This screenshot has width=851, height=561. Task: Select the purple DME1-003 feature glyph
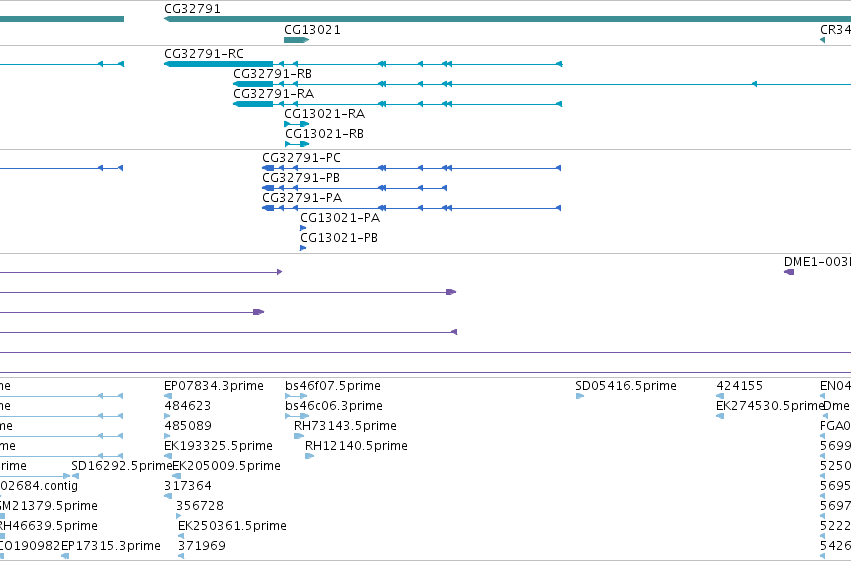tap(789, 272)
